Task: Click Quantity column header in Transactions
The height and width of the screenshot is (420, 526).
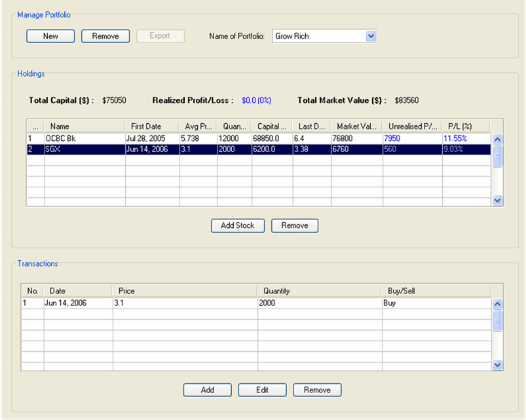Action: click(318, 291)
